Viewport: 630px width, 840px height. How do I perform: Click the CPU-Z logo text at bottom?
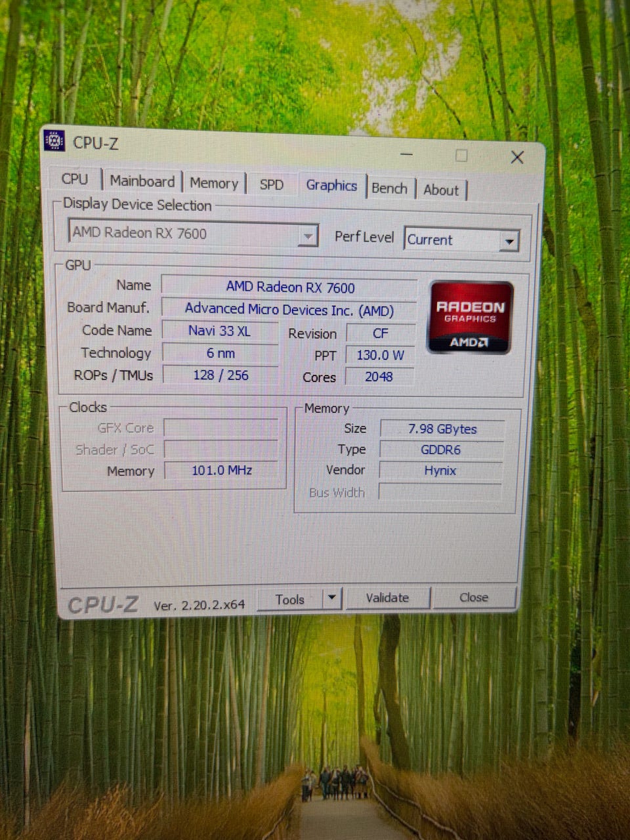[103, 604]
